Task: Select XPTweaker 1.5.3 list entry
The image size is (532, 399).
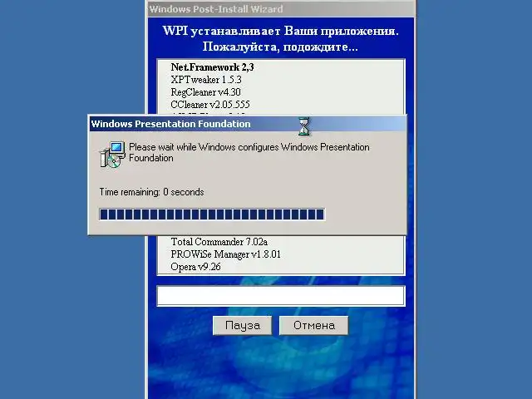Action: point(206,80)
